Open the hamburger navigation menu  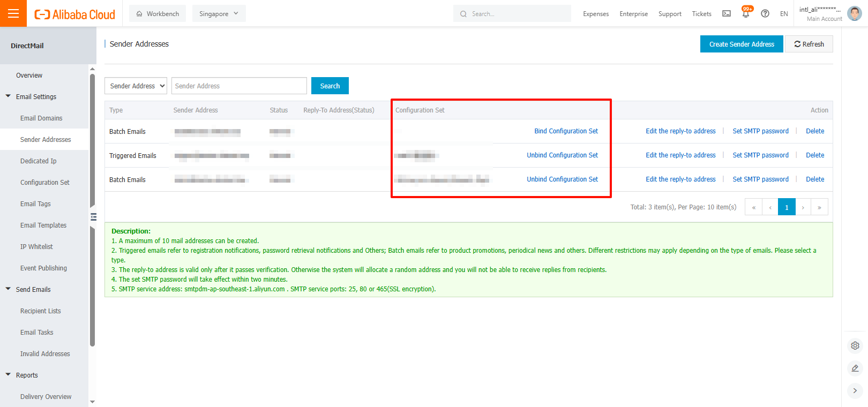coord(13,13)
